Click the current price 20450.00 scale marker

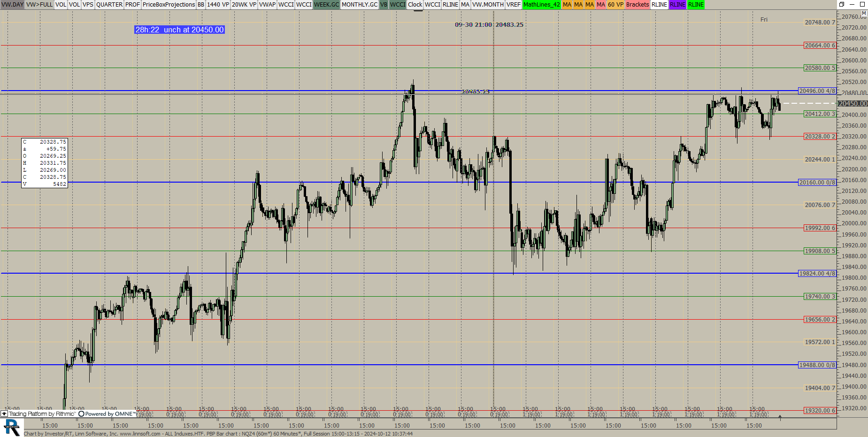tap(853, 104)
